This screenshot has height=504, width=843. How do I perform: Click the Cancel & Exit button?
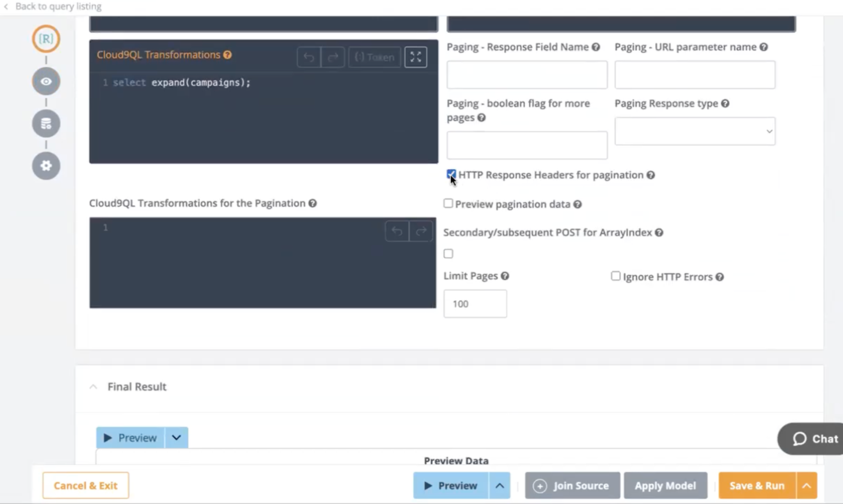(x=86, y=485)
